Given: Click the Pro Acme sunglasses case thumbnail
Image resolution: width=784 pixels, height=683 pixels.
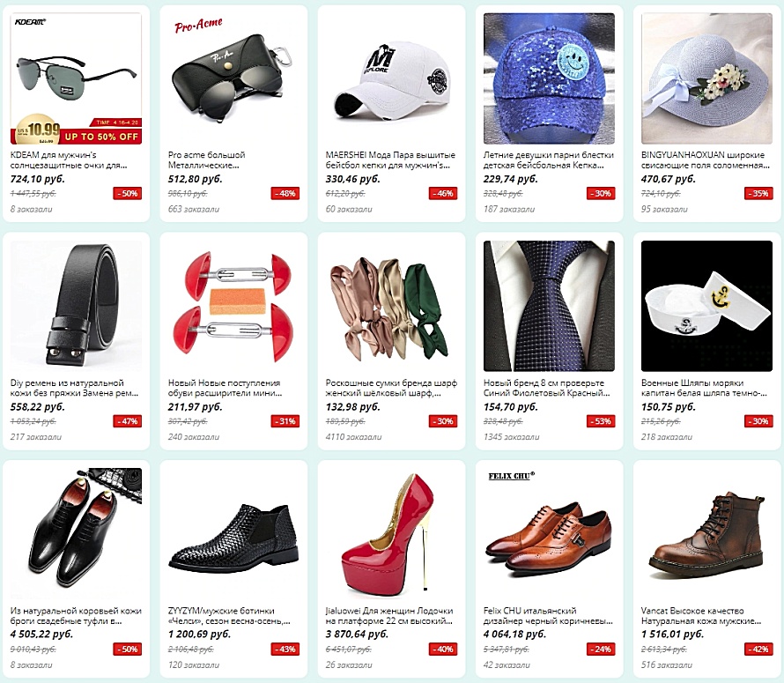Looking at the screenshot, I should coord(233,78).
